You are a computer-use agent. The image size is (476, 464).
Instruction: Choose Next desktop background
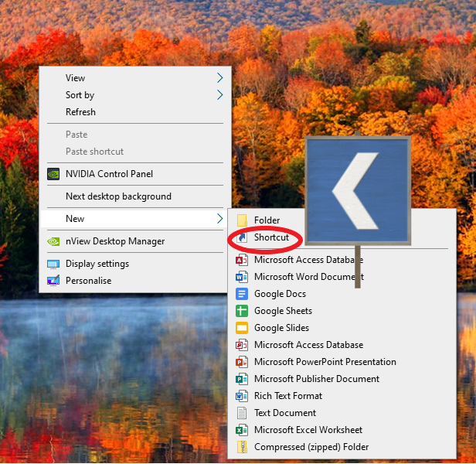coord(135,196)
